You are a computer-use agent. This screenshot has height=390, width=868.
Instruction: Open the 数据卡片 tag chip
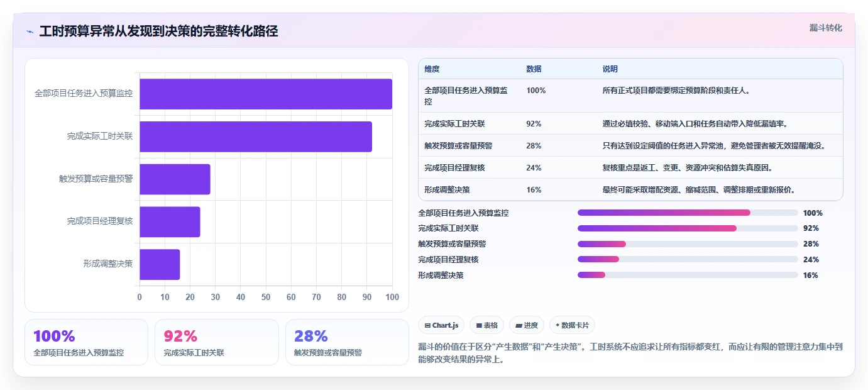pos(572,325)
